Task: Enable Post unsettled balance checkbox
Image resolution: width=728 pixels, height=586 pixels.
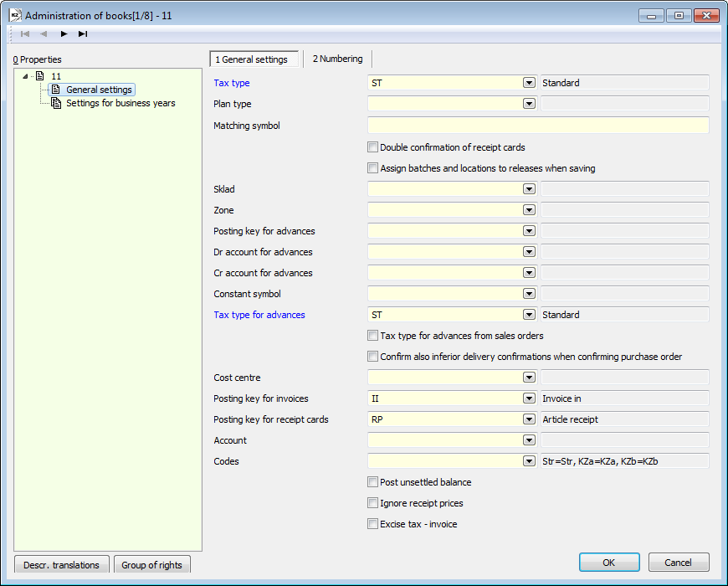Action: tap(372, 482)
